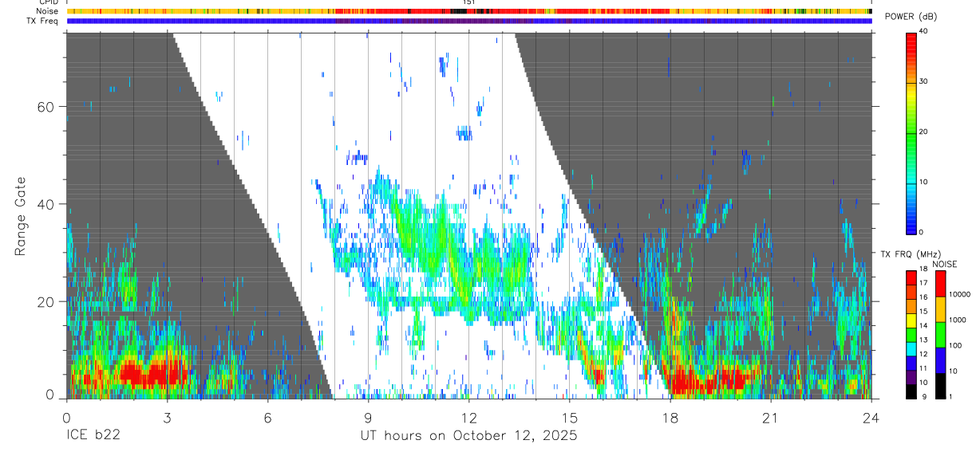The height and width of the screenshot is (452, 980).
Task: Click the 18 tick on UT hours axis
Action: [670, 418]
